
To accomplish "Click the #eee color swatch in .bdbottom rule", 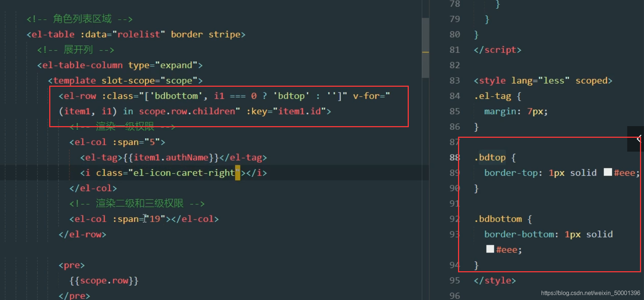I will (490, 249).
